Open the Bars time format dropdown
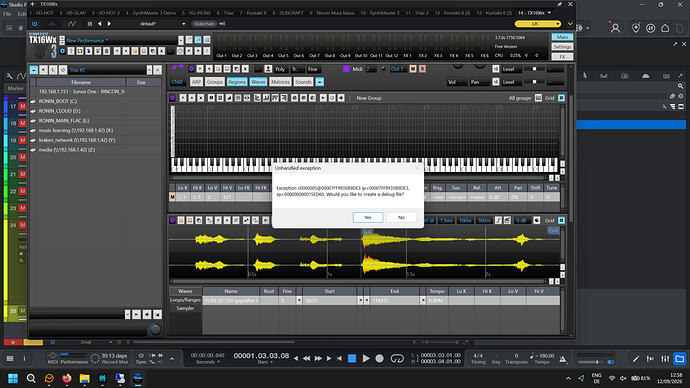Screen dimensions: 690x388 click(x=264, y=362)
